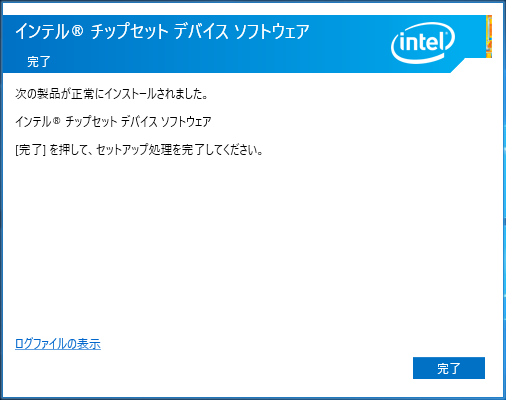Click the diagonal notch below the Intel logo
Image resolution: width=506 pixels, height=400 pixels.
tap(457, 66)
